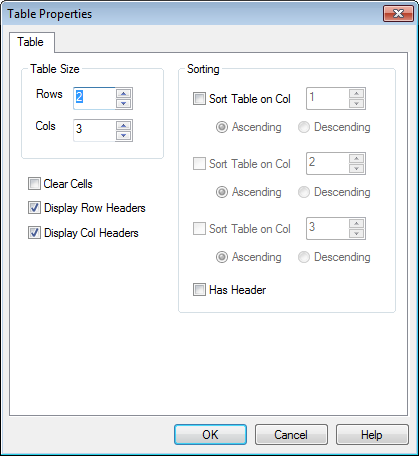Enable first Sort Table on Col checkbox
The width and height of the screenshot is (419, 456).
point(199,99)
